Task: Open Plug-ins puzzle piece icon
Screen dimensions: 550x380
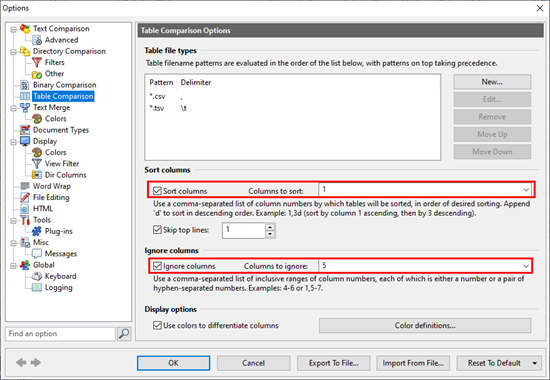Action: click(37, 231)
